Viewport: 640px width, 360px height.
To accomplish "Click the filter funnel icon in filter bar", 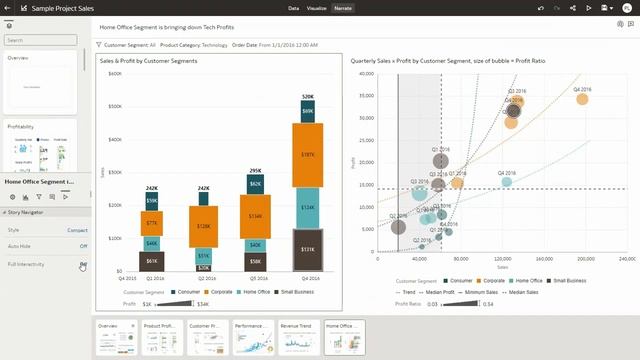I will point(99,45).
